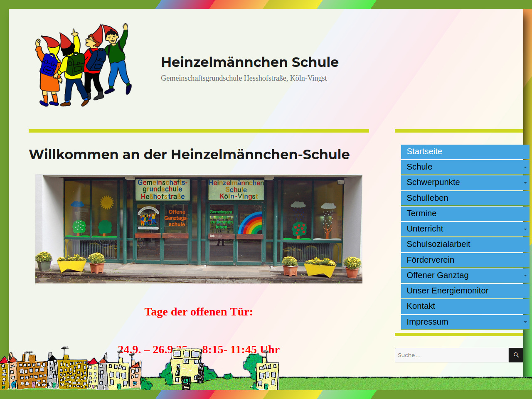Click the Heinzelmännchen gnome logo
The width and height of the screenshot is (532, 399).
tap(84, 65)
